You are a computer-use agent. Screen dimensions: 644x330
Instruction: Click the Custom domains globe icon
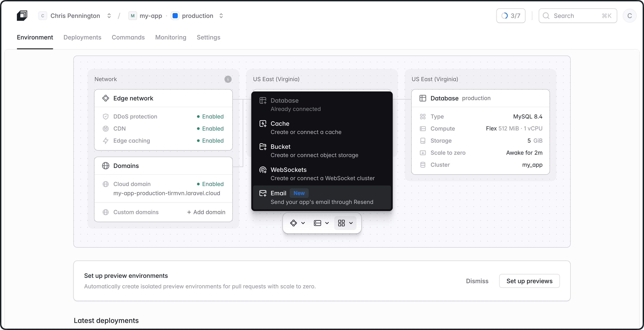coord(105,212)
